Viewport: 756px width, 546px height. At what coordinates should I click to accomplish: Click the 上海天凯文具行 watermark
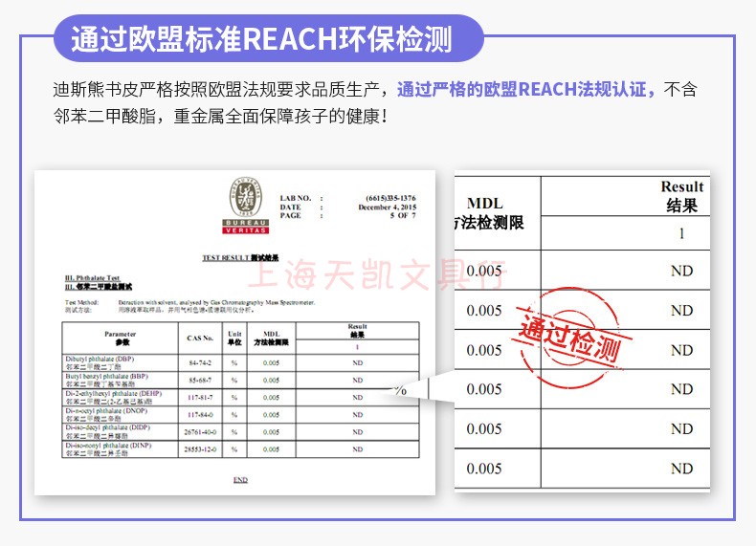click(x=376, y=275)
